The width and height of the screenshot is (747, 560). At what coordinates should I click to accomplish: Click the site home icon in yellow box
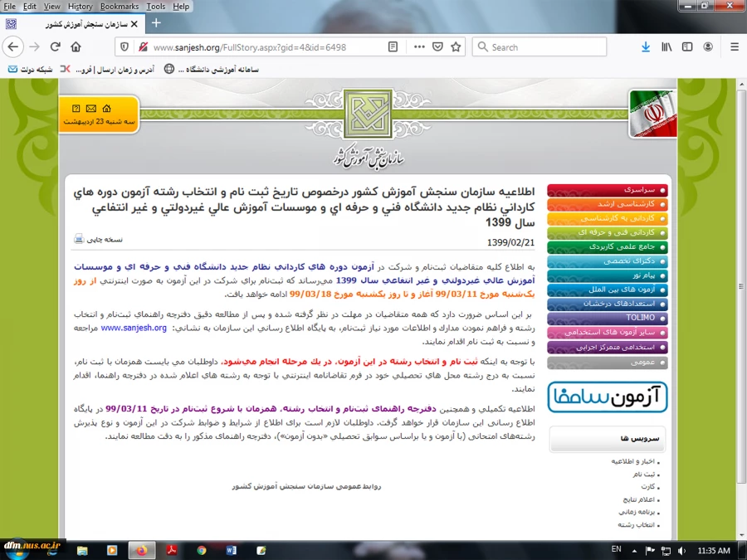pyautogui.click(x=107, y=109)
